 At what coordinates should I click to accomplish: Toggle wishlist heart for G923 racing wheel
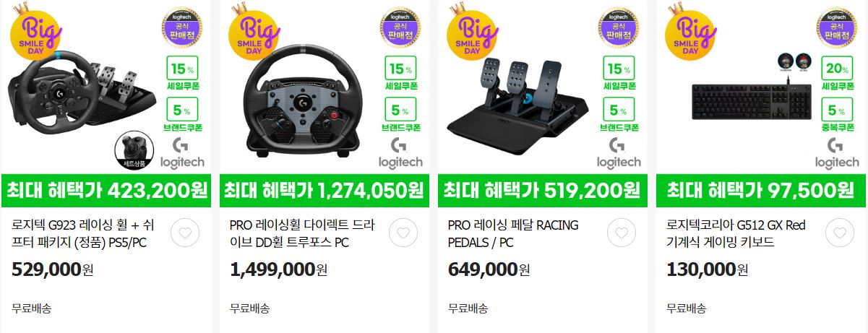(186, 233)
